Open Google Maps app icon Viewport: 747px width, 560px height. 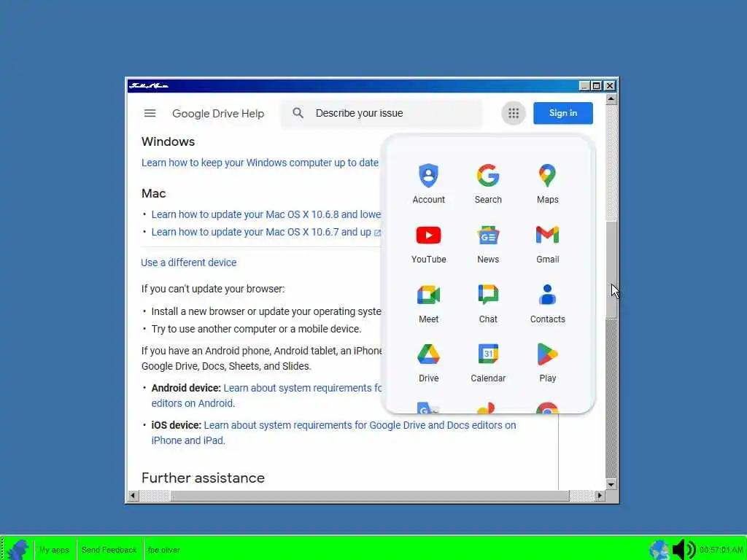coord(547,184)
